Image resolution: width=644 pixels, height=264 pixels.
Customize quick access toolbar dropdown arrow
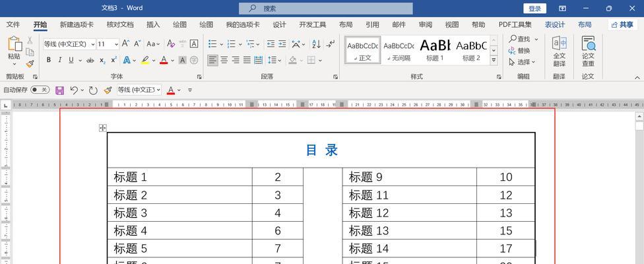coord(190,90)
